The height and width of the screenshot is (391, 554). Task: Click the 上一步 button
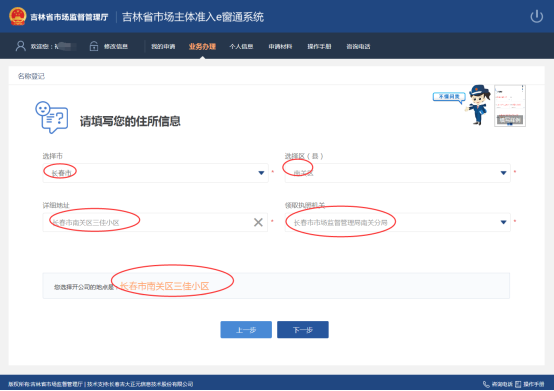pyautogui.click(x=246, y=330)
